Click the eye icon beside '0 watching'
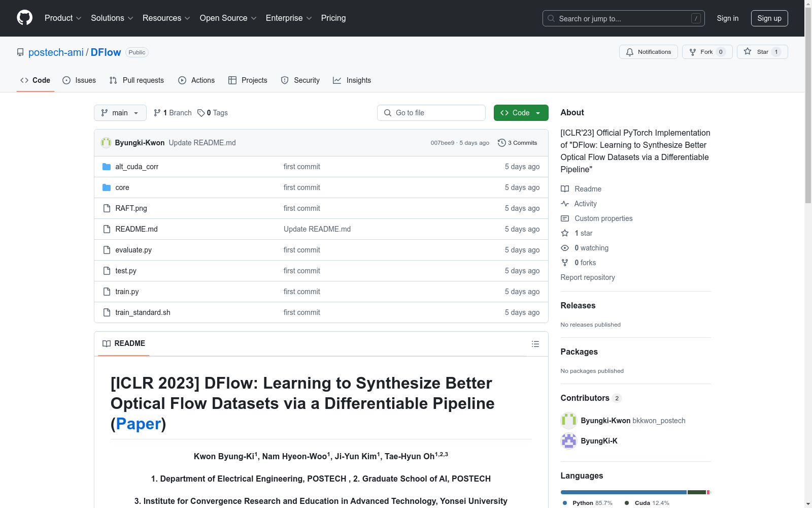This screenshot has height=508, width=812. [x=565, y=248]
